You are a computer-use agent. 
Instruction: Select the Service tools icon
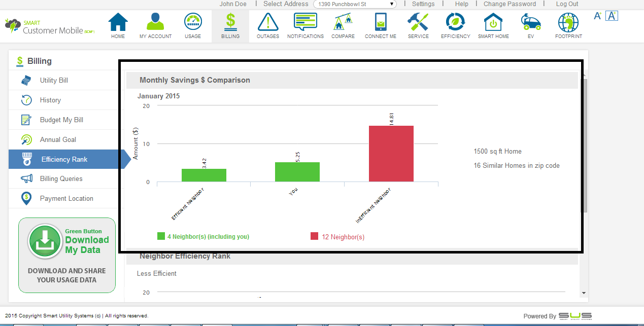click(418, 23)
